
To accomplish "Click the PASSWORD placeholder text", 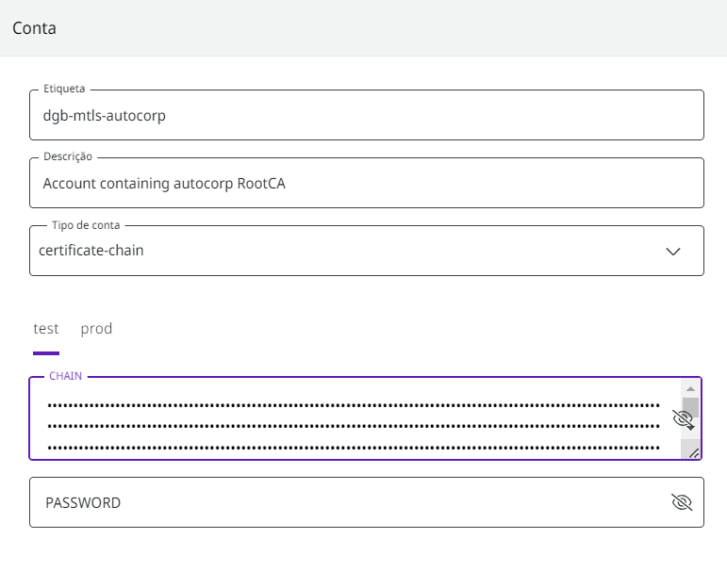I will (x=83, y=503).
